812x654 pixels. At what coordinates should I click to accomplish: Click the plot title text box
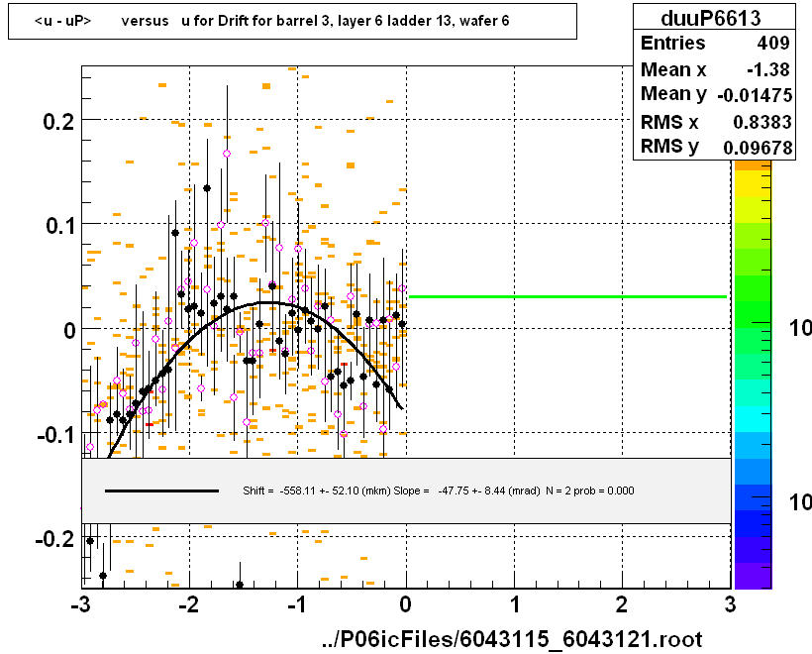click(x=292, y=21)
